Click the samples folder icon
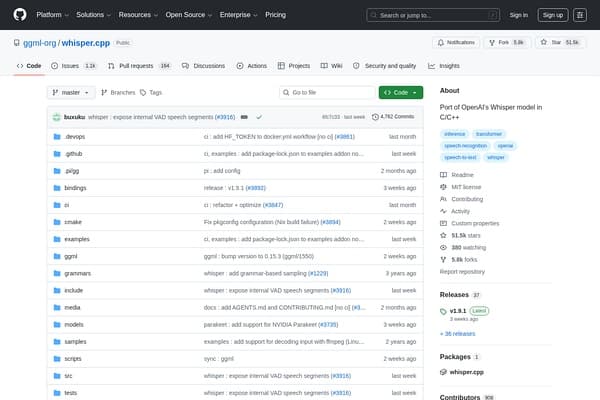Viewport: 600px width, 400px height. coord(57,341)
